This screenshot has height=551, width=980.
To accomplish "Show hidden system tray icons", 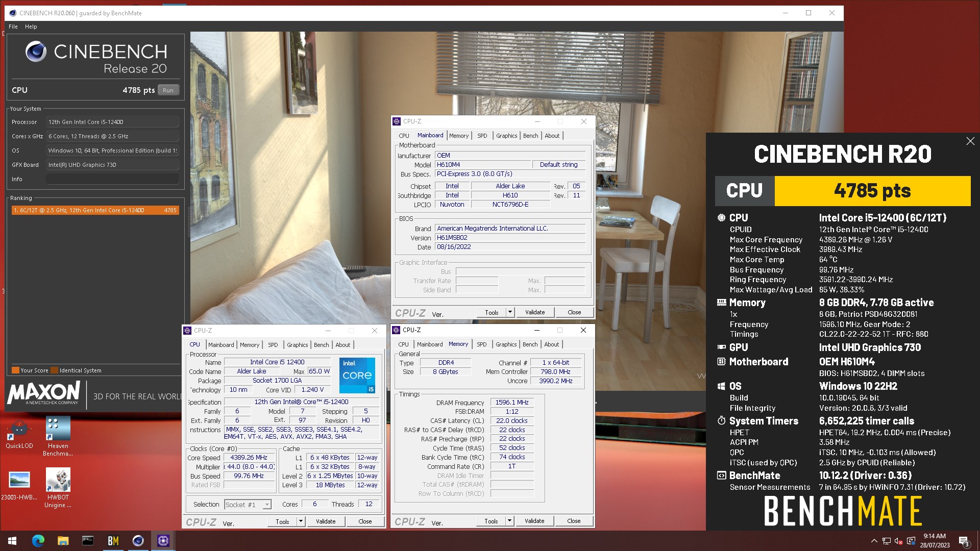I will coord(874,541).
